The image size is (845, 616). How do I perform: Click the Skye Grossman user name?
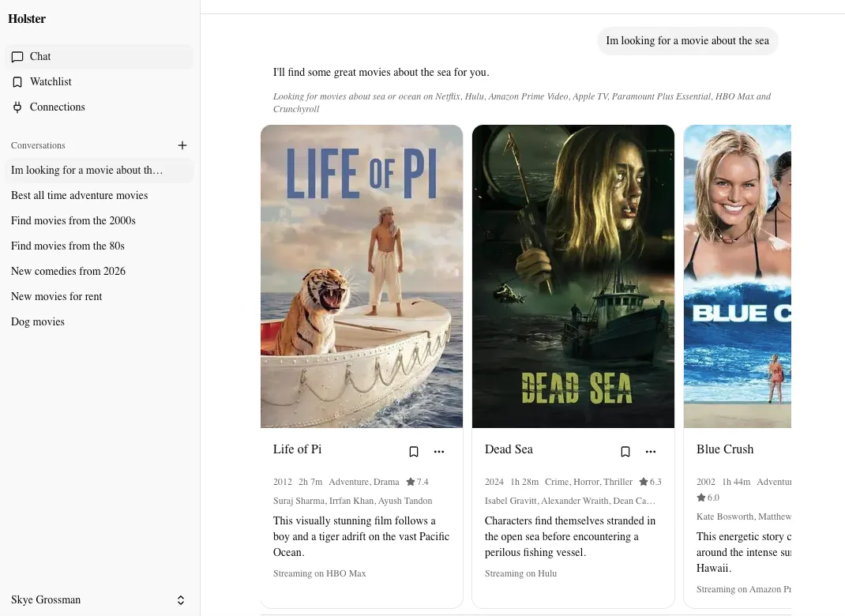click(x=46, y=600)
